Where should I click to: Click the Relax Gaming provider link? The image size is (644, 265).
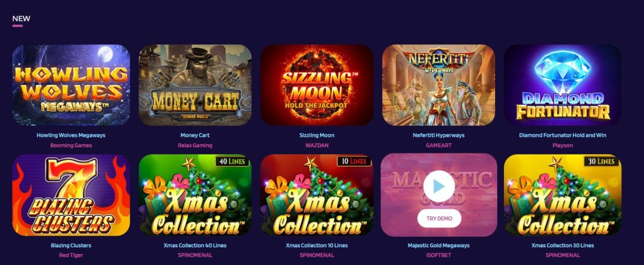pyautogui.click(x=195, y=145)
